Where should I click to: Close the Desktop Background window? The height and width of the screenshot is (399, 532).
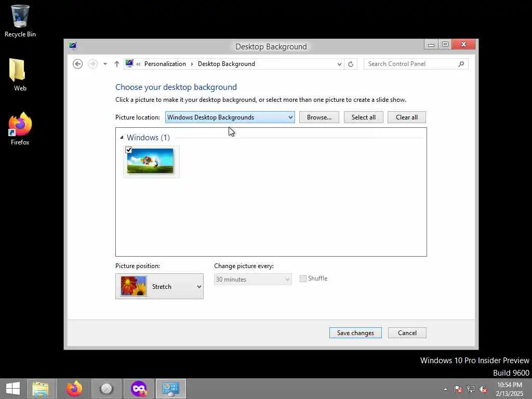tap(463, 44)
